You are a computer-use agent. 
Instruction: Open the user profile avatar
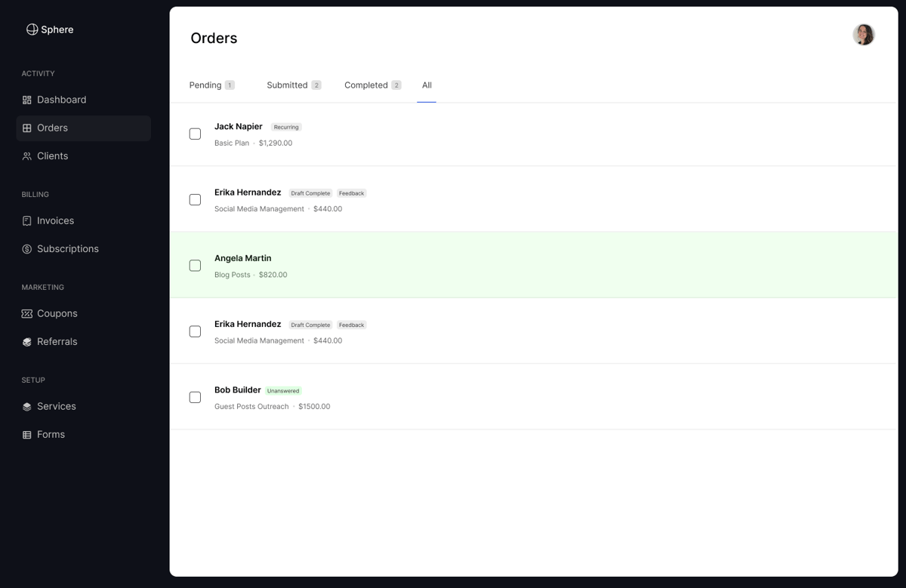pyautogui.click(x=864, y=35)
